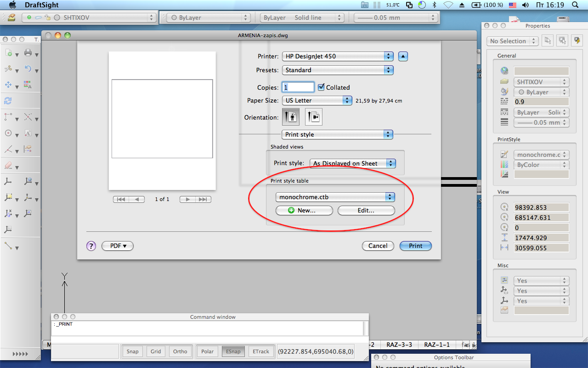Open the No Selection dropdown in Properties
Image resolution: width=588 pixels, height=368 pixels.
tap(512, 41)
